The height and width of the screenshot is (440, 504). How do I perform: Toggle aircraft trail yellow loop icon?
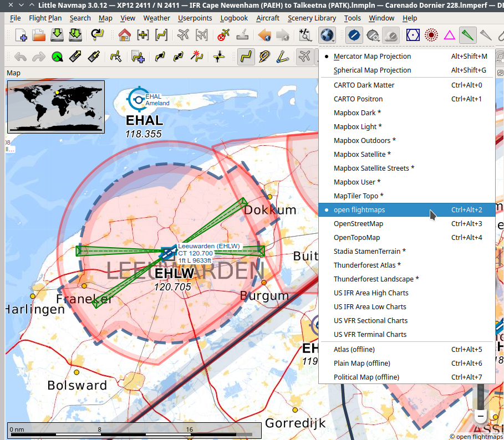[264, 57]
